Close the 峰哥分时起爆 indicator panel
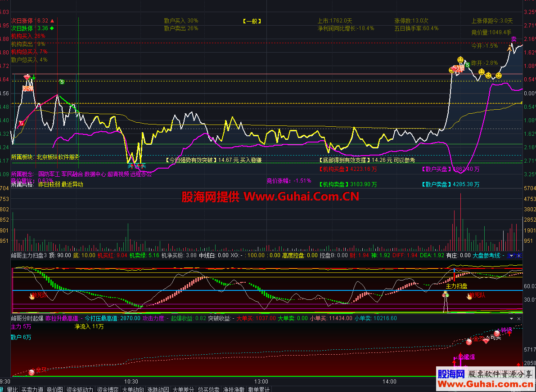 pyautogui.click(x=519, y=318)
